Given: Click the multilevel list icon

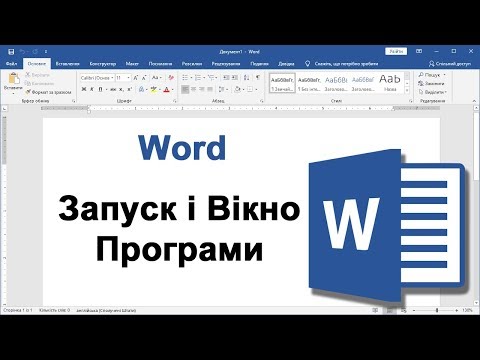Looking at the screenshot, I should click(x=211, y=78).
